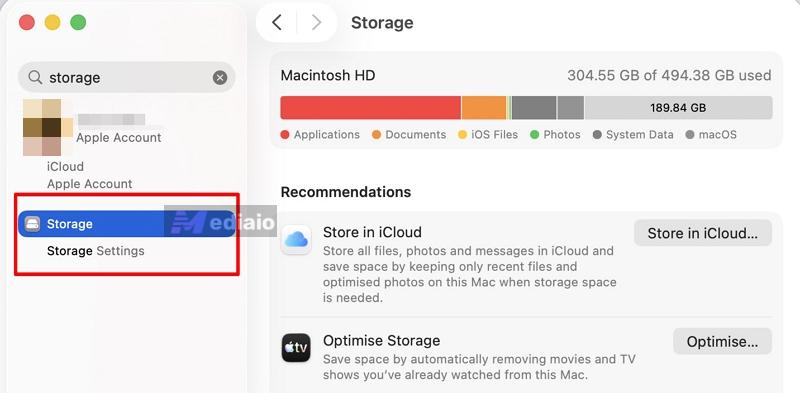
Task: Click inside the storage search field
Action: click(x=128, y=78)
